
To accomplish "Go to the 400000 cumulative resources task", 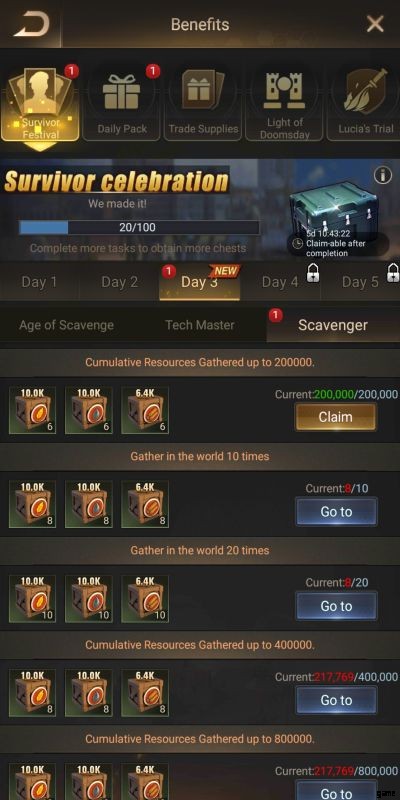I will (x=336, y=701).
